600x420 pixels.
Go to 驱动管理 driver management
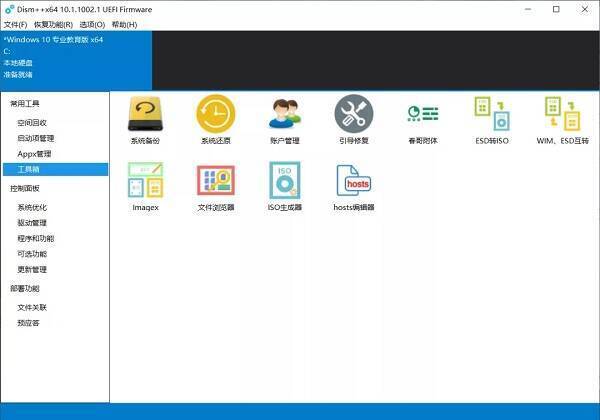32,223
